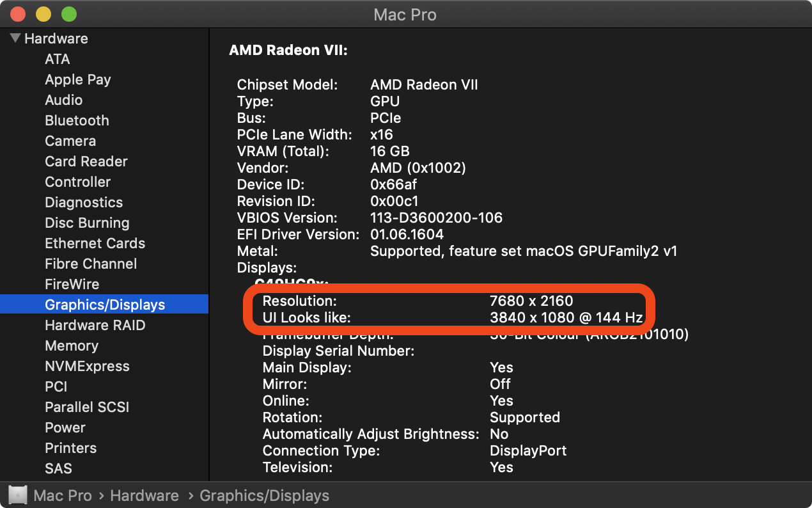
Task: Click the Displays: label
Action: pos(267,267)
